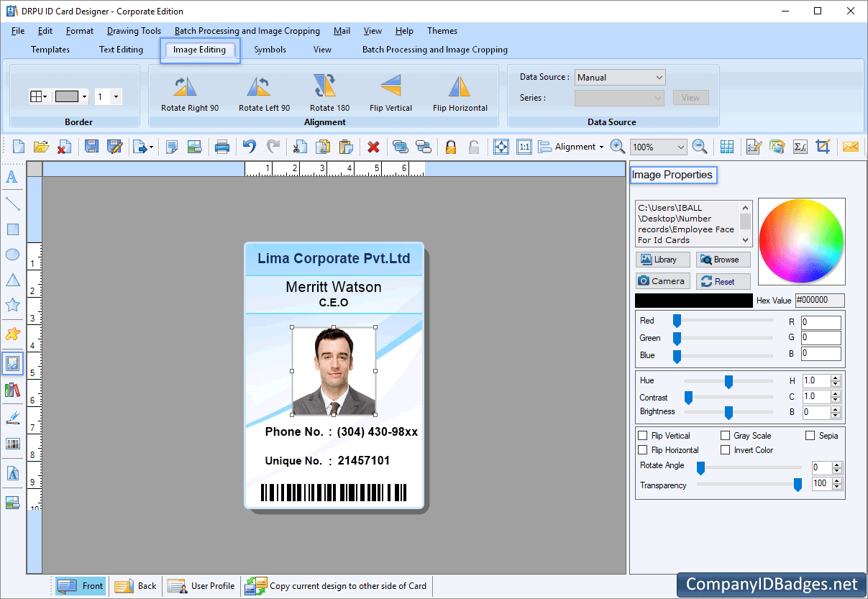This screenshot has width=868, height=599.
Task: Click the Undo arrow on the toolbar
Action: point(249,146)
